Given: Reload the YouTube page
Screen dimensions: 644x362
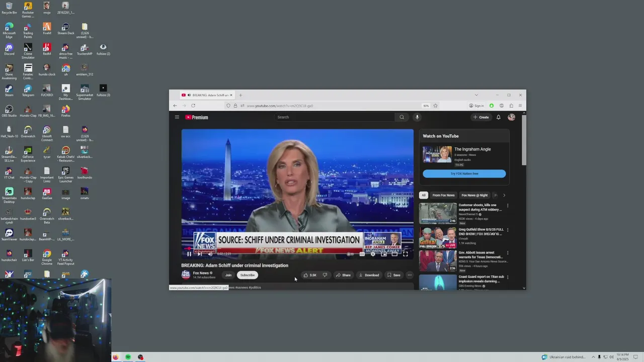Looking at the screenshot, I should click(193, 106).
